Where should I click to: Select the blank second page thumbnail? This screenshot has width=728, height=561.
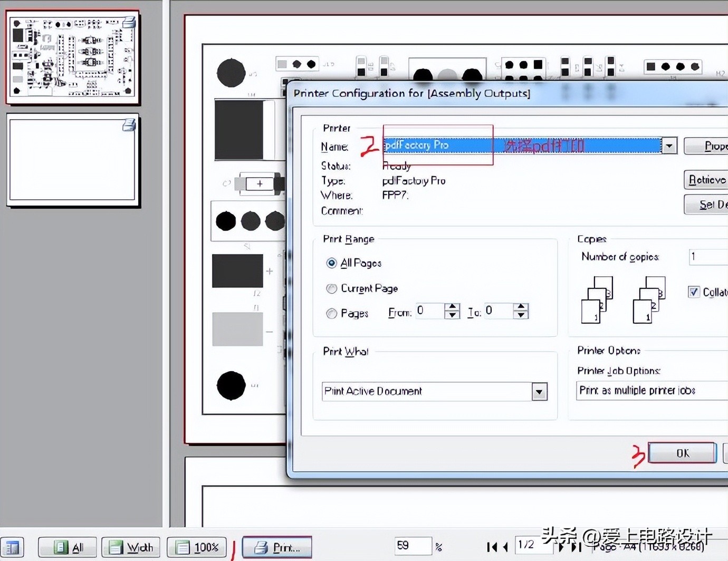[x=73, y=159]
